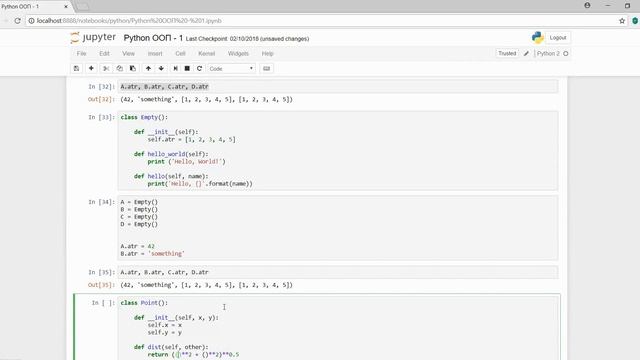The image size is (640, 360).
Task: Open the Edit menu
Action: (104, 53)
